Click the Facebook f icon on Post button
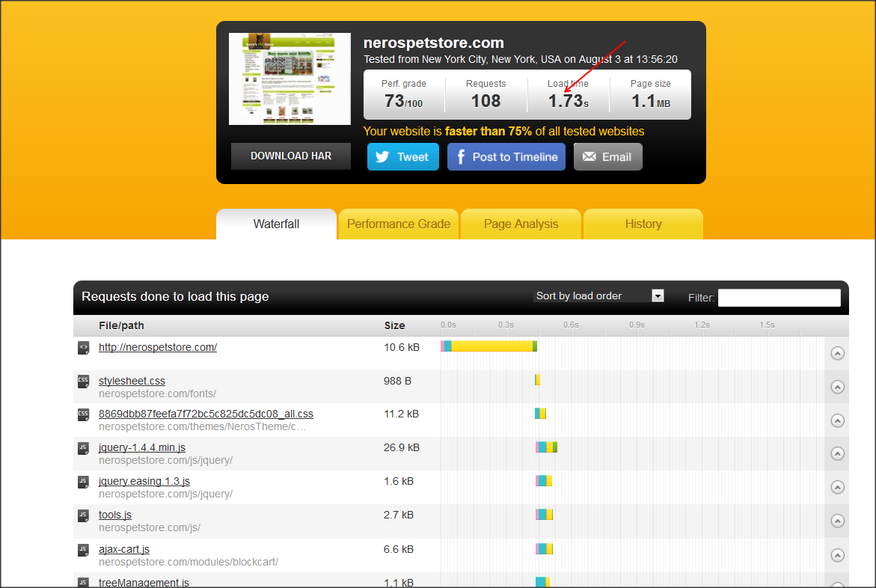The height and width of the screenshot is (588, 876). (x=461, y=157)
